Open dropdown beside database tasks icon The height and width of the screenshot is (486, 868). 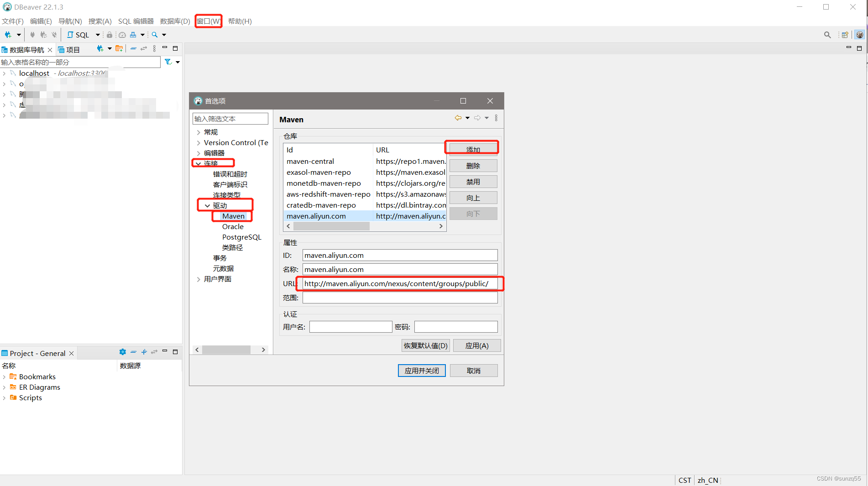142,35
